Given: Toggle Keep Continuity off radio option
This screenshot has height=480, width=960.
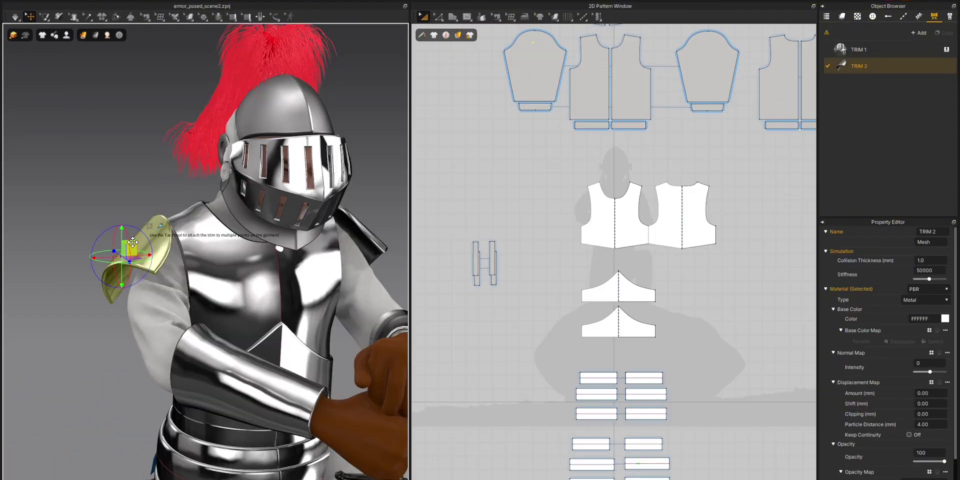Looking at the screenshot, I should tap(909, 434).
